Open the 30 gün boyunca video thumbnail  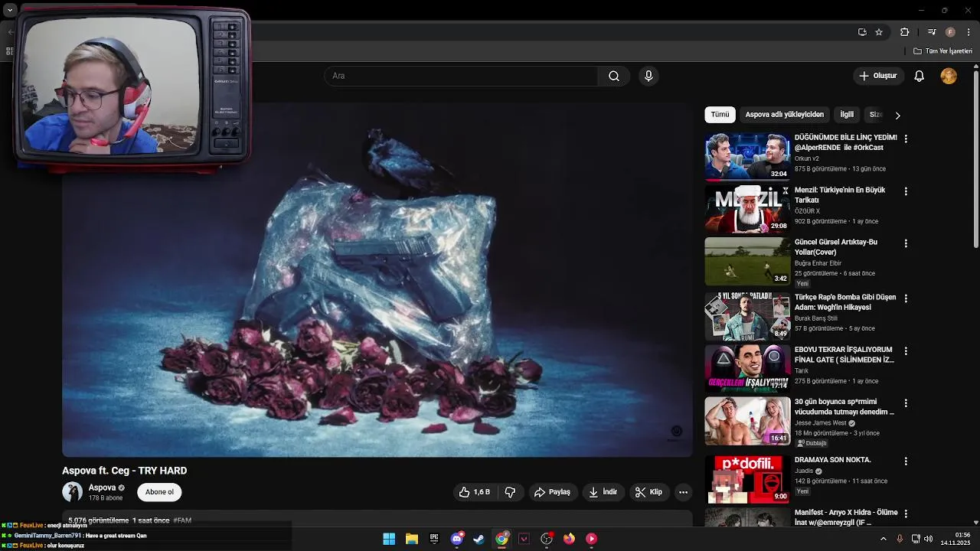point(747,421)
